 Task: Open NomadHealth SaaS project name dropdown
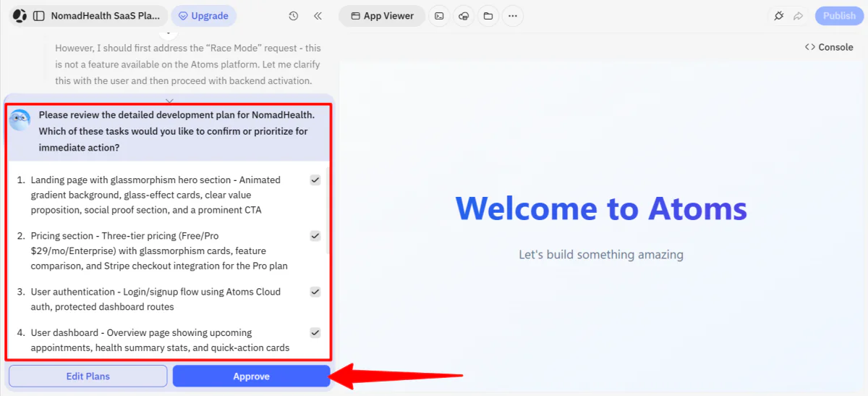[105, 16]
